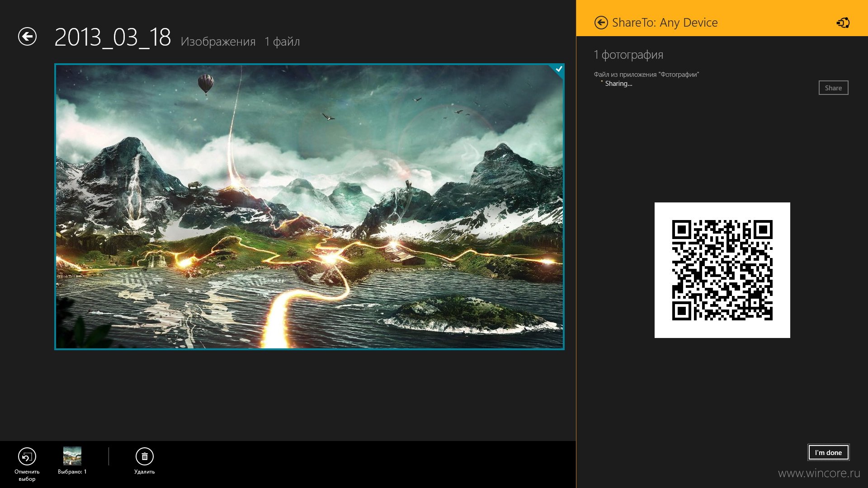Click the 'Sharing...' status text
This screenshot has height=488, width=868.
[x=618, y=84]
